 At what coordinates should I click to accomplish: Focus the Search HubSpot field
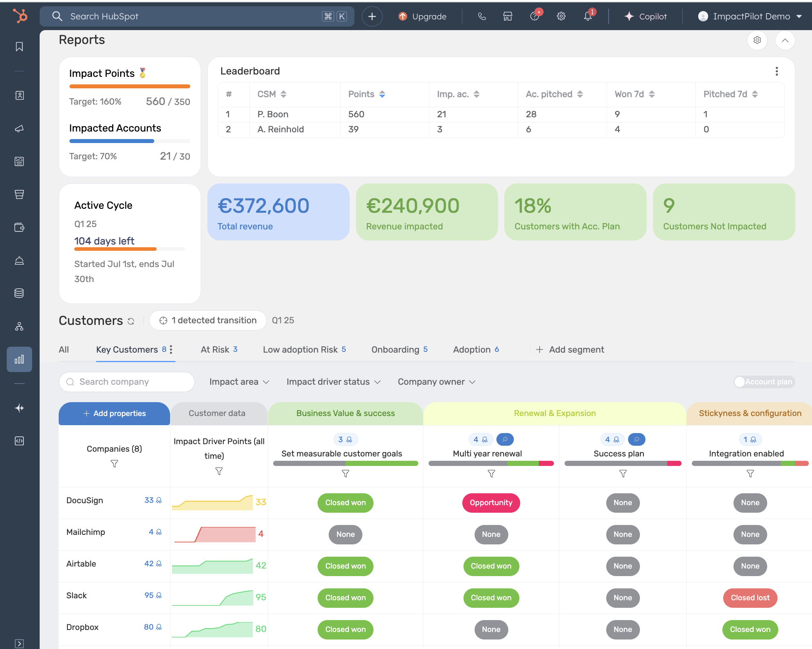tap(197, 16)
